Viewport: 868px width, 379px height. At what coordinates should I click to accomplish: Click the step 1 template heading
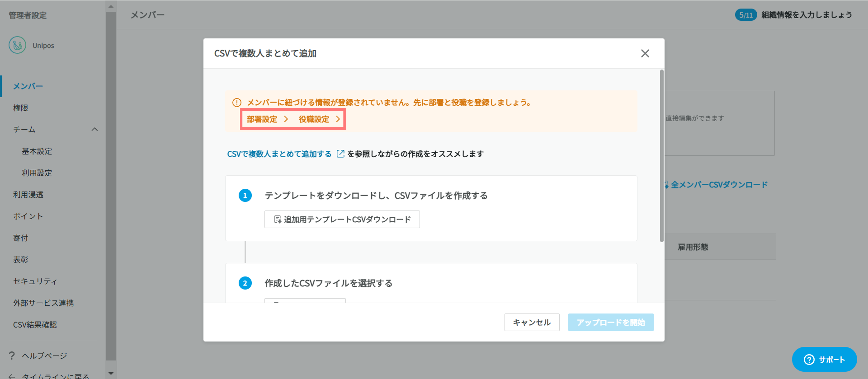point(376,196)
